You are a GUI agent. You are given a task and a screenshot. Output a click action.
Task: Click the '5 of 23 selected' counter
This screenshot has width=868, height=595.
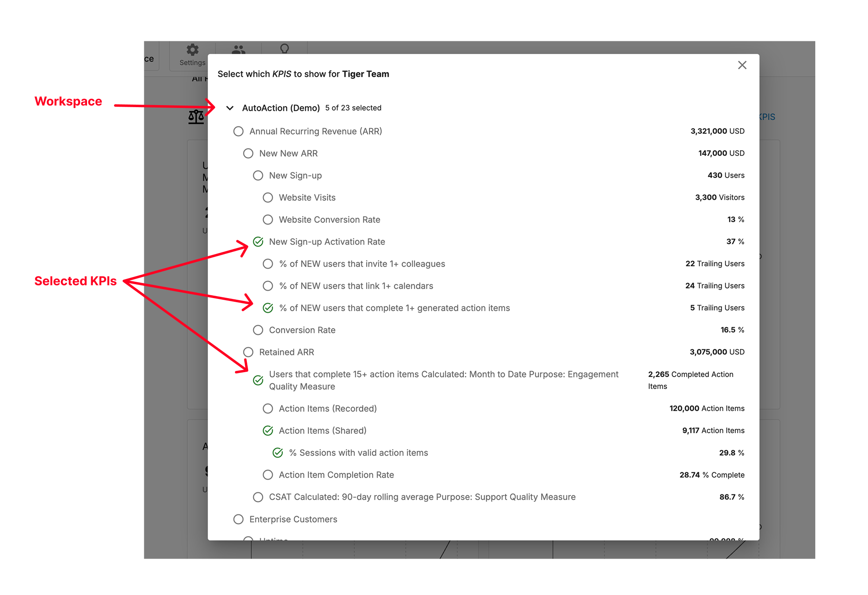[353, 108]
